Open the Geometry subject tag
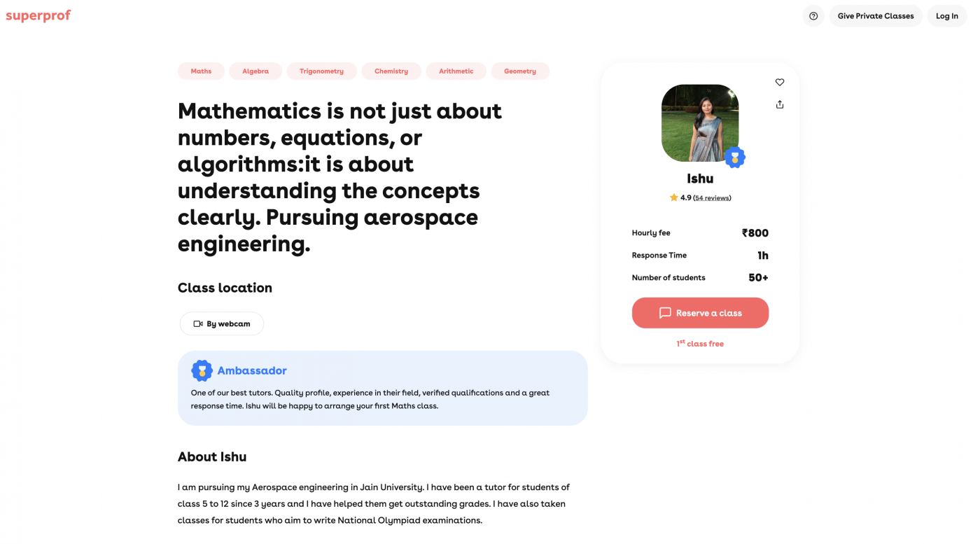Image resolution: width=980 pixels, height=544 pixels. click(x=520, y=71)
